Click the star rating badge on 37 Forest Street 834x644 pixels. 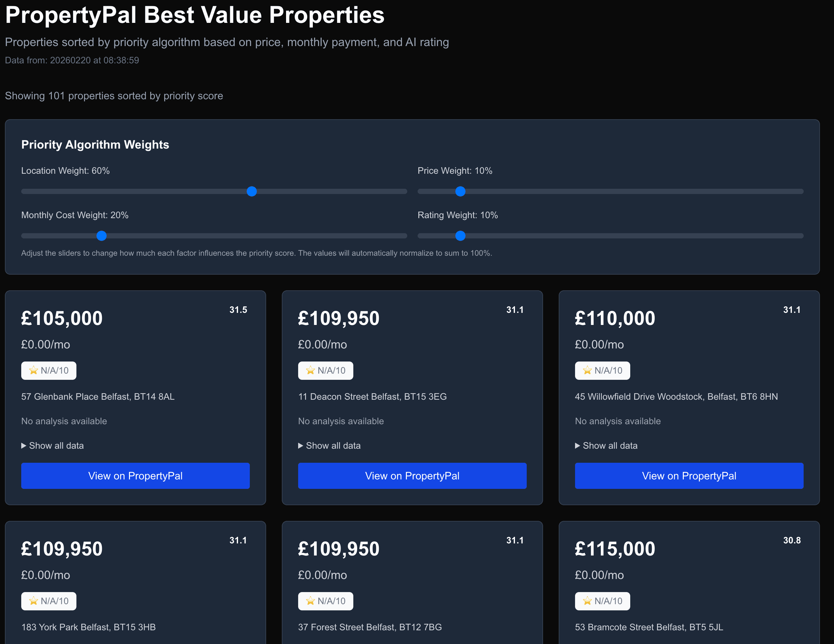point(325,601)
